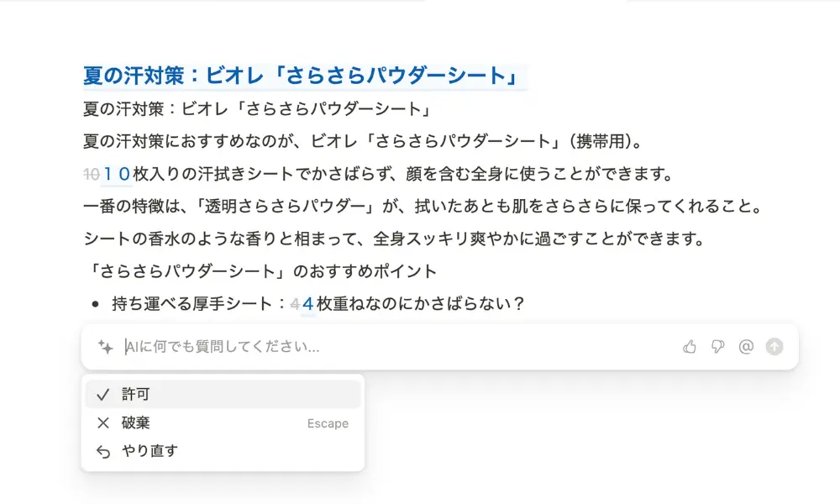Click the thumbs down feedback icon
Viewport: 840px width, 504px height.
click(x=718, y=347)
